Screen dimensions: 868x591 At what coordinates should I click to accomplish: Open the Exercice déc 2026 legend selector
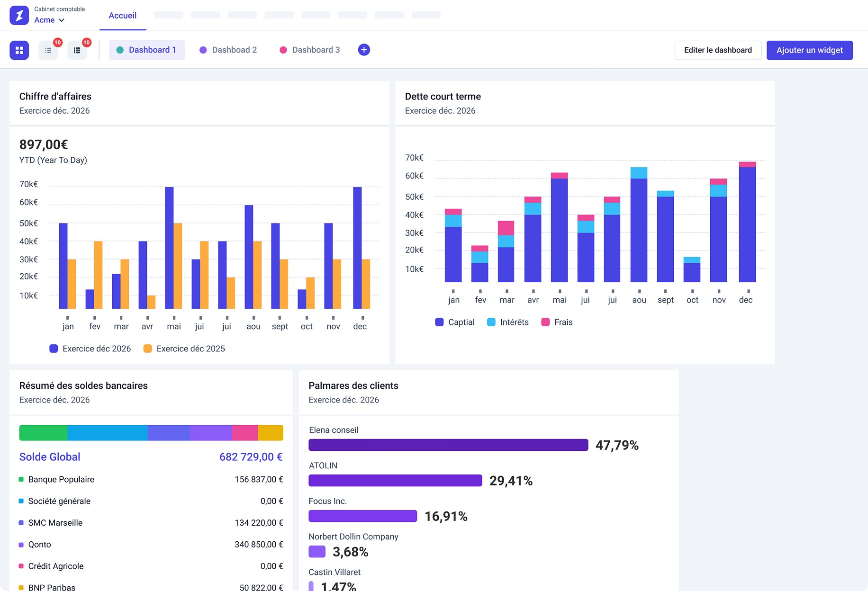click(90, 349)
